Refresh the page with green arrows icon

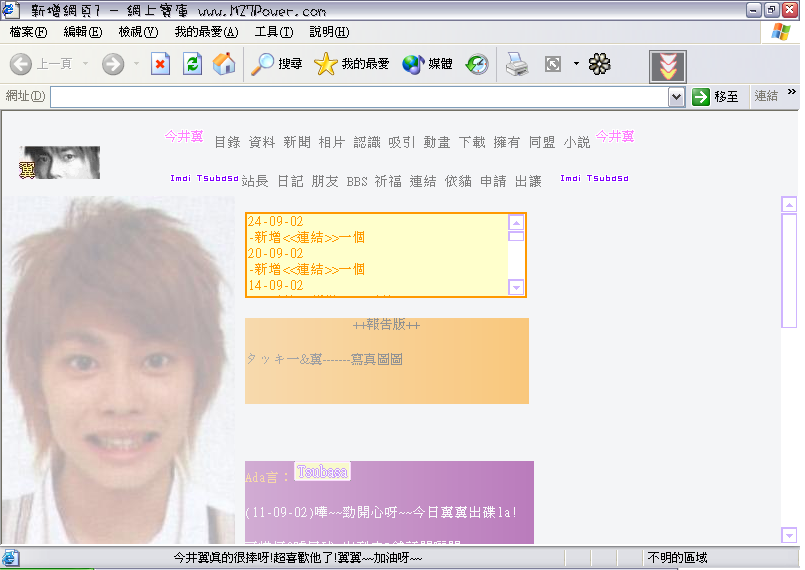(x=192, y=64)
